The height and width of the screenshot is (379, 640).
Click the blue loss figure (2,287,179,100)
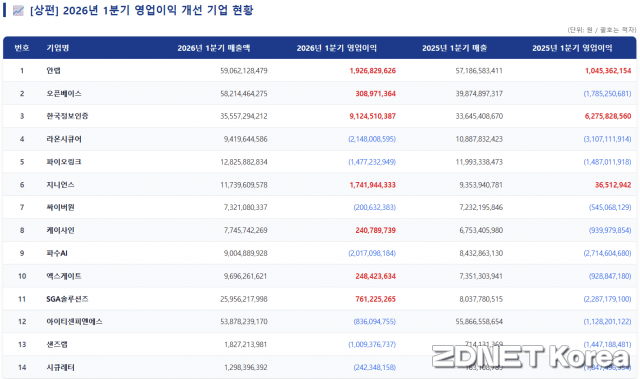tap(607, 299)
